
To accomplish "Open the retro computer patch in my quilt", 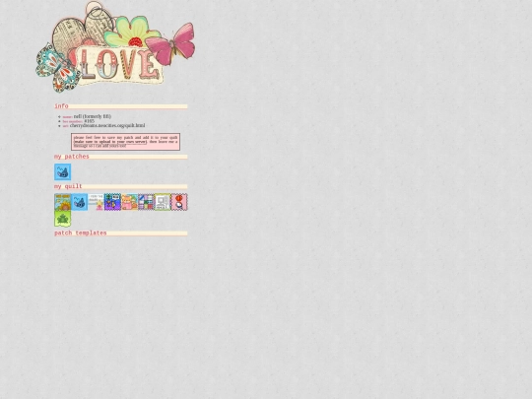I will 163,202.
